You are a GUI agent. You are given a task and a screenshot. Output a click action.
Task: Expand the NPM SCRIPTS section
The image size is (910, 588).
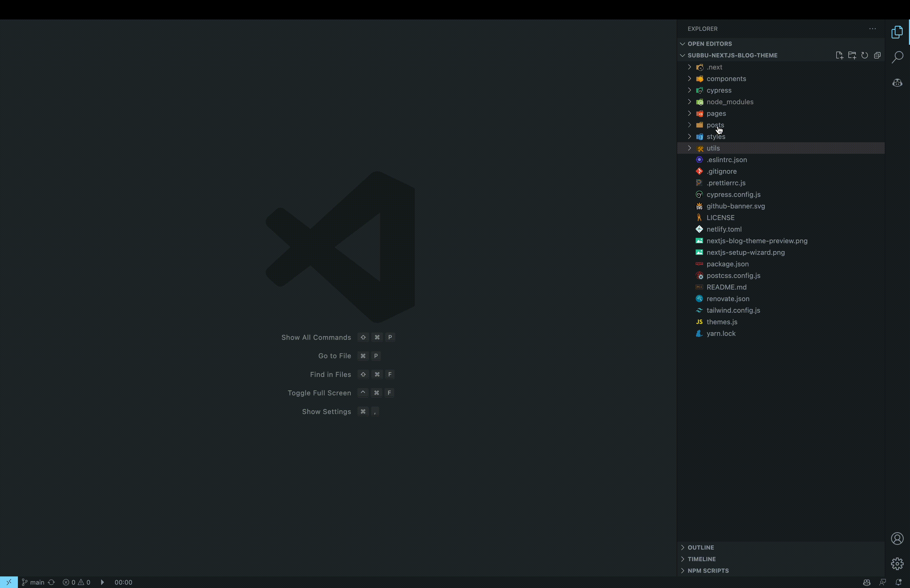pyautogui.click(x=708, y=570)
